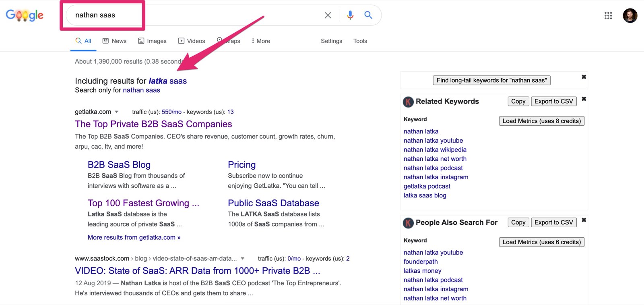Screen dimensions: 644x305
Task: Select related keyword "nathan latka youtube"
Action: tap(433, 141)
